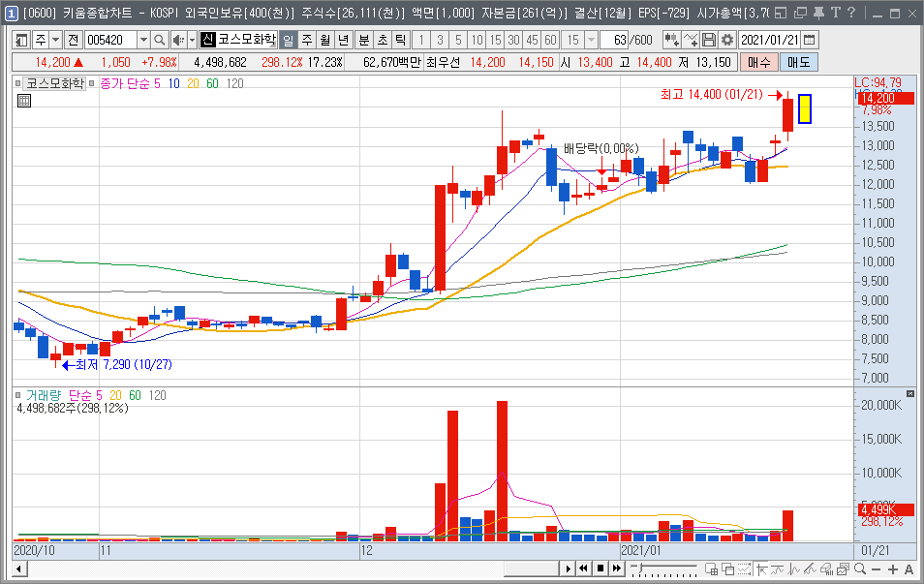The image size is (924, 584).
Task: Open the date picker calendar icon
Action: point(810,40)
